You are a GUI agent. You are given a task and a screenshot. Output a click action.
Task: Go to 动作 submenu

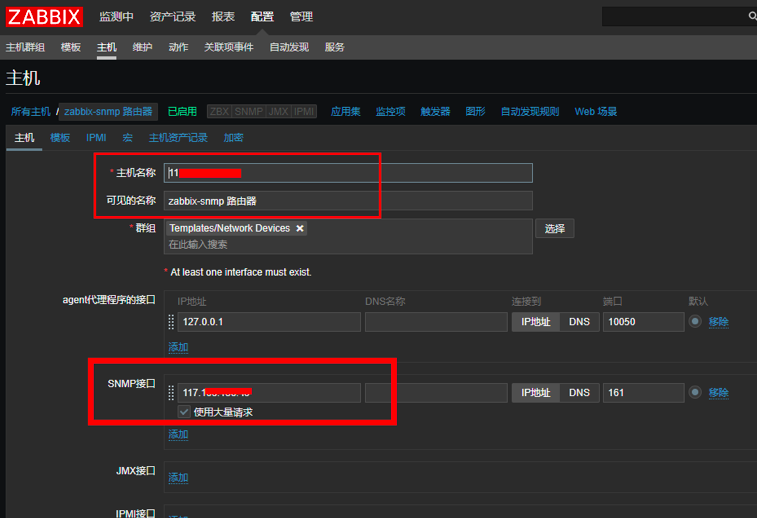[178, 47]
